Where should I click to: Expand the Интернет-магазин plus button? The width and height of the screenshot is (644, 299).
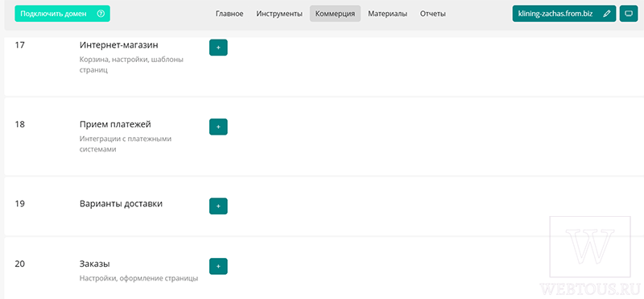pyautogui.click(x=218, y=48)
